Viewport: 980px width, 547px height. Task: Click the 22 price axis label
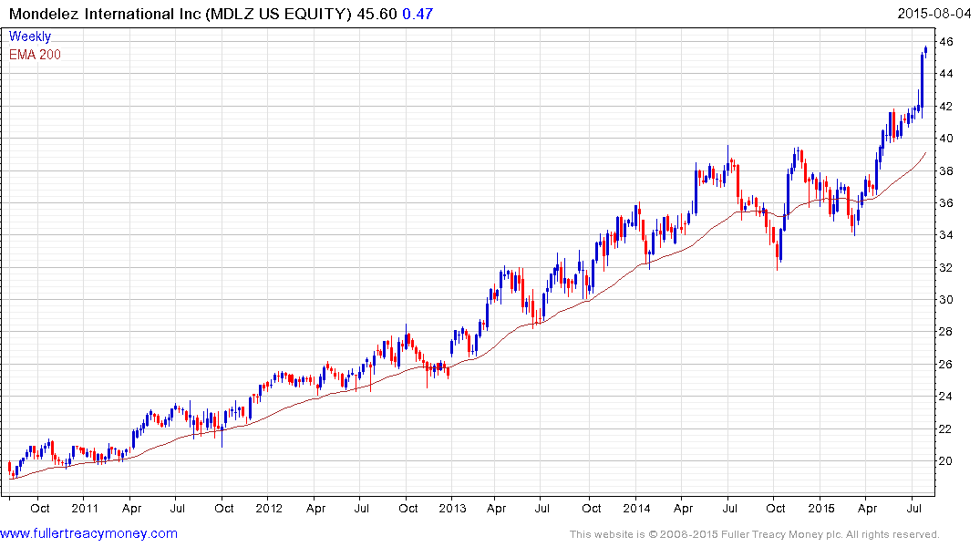coord(946,428)
